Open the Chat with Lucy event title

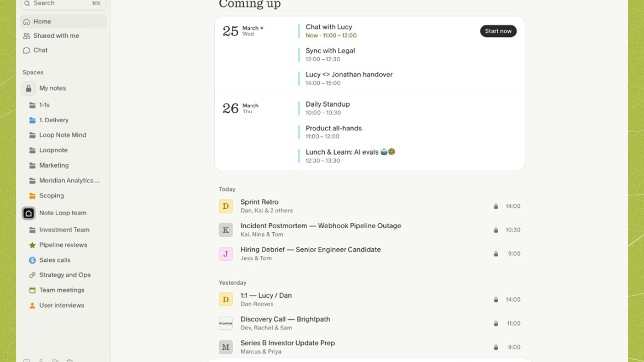tap(329, 27)
